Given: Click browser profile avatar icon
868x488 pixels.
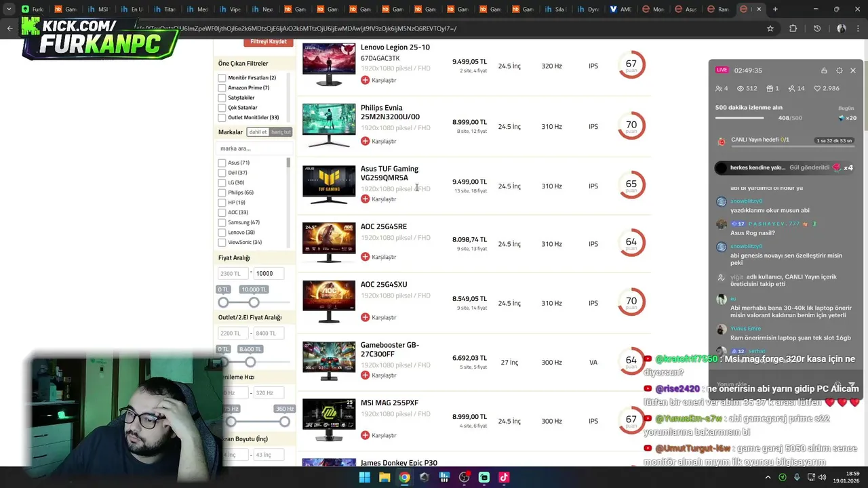Looking at the screenshot, I should (x=842, y=28).
